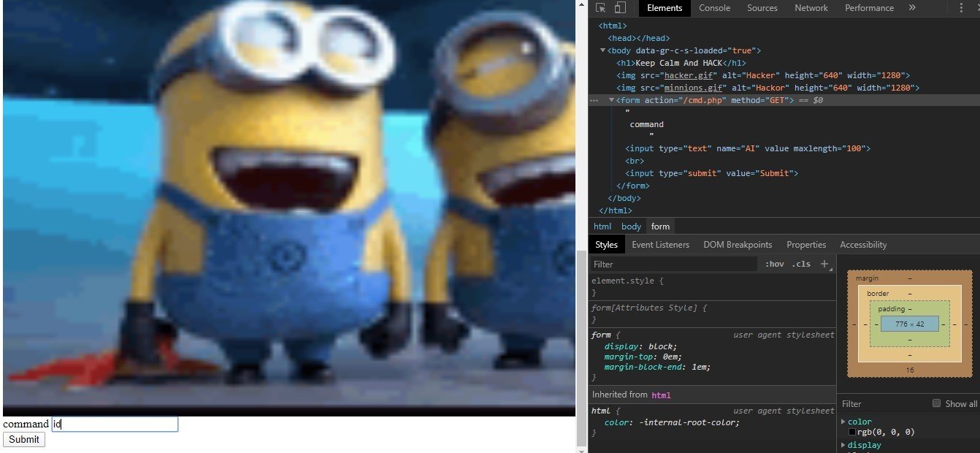Click the margin label in box model
This screenshot has height=453, width=980.
(867, 278)
